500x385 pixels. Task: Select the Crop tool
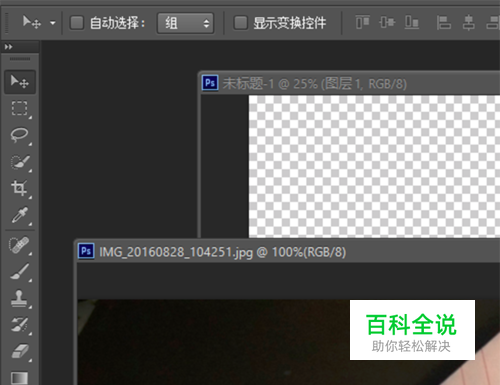[20, 188]
